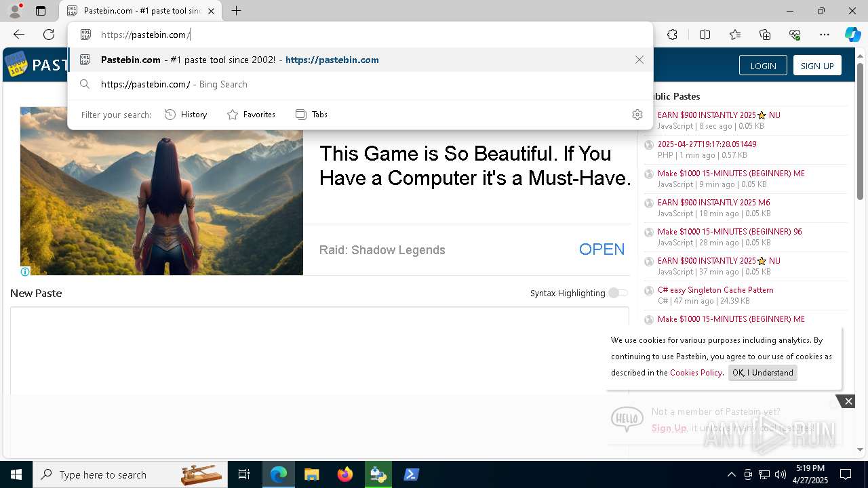
Task: Open notification center icon
Action: pyautogui.click(x=846, y=474)
